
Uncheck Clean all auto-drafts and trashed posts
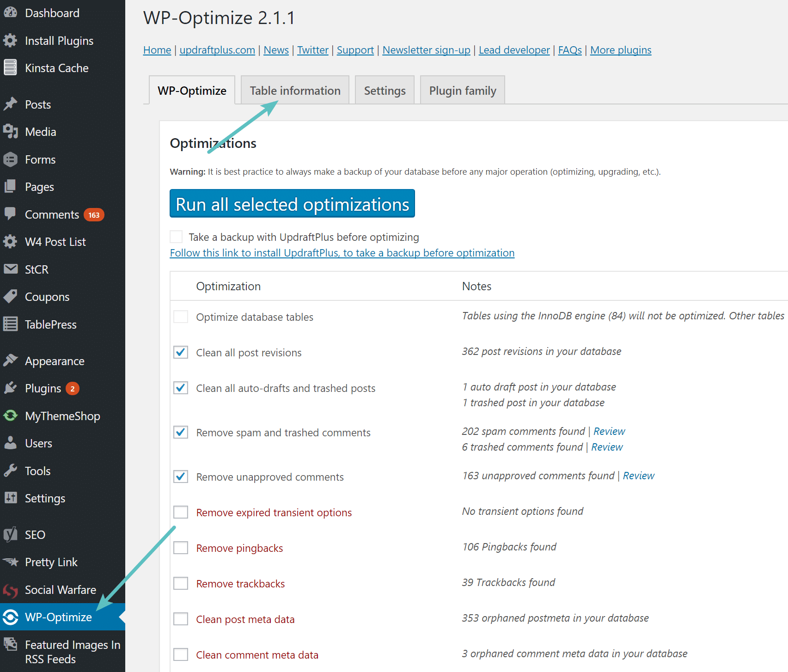181,388
